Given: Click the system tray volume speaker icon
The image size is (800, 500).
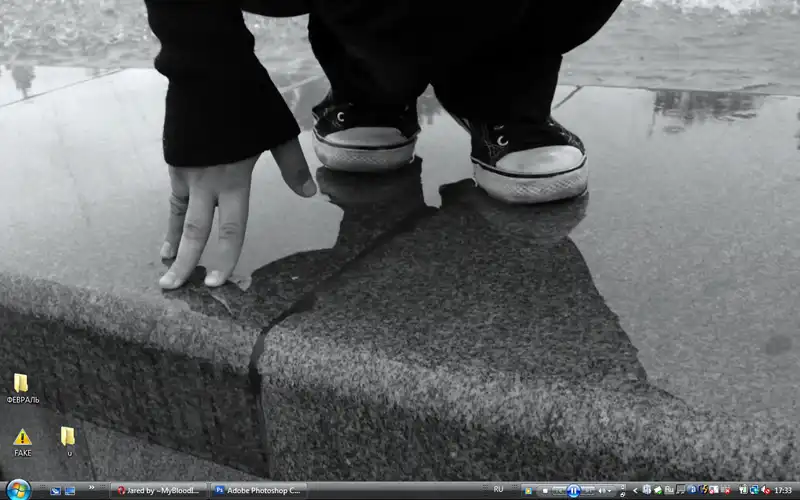Looking at the screenshot, I should [765, 491].
